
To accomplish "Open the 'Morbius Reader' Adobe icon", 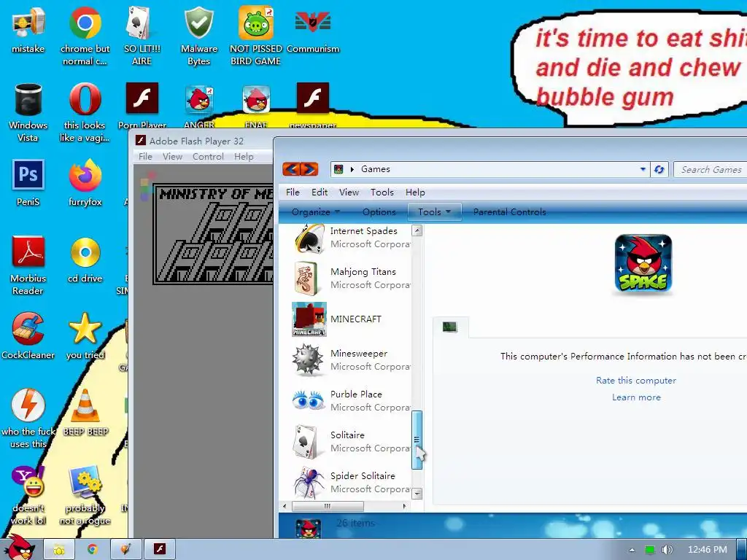I will pos(28,265).
